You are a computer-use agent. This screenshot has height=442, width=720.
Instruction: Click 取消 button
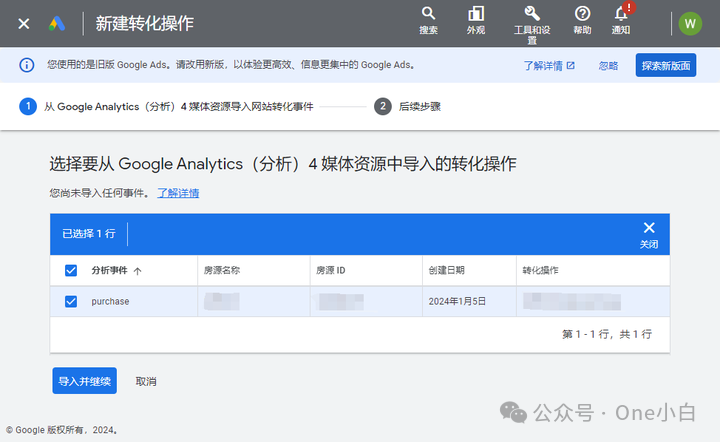[146, 381]
